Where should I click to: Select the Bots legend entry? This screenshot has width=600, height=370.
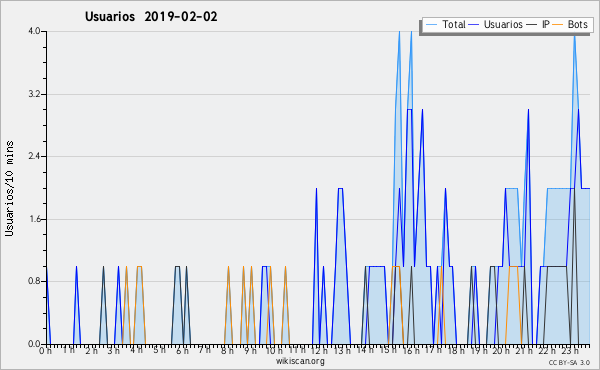(570, 24)
